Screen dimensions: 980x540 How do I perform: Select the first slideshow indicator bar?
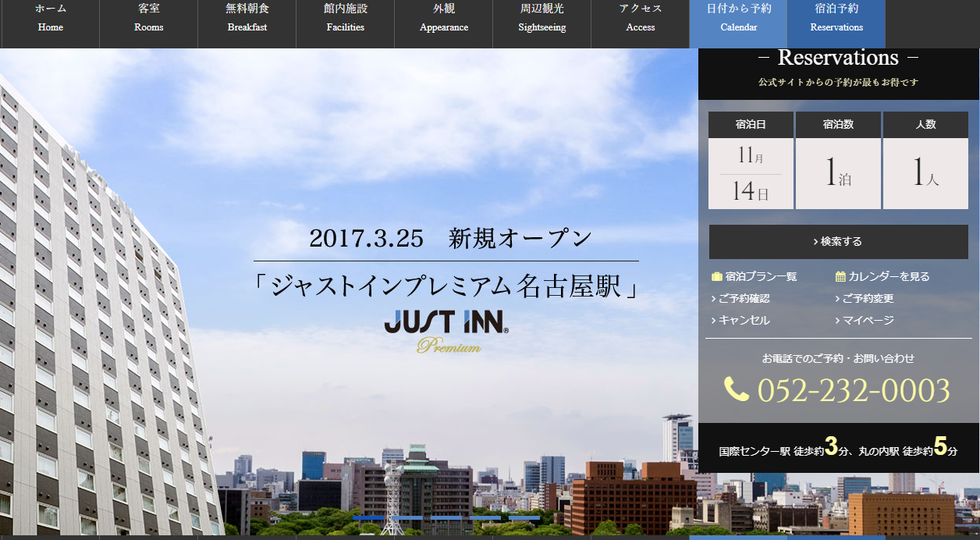(368, 517)
